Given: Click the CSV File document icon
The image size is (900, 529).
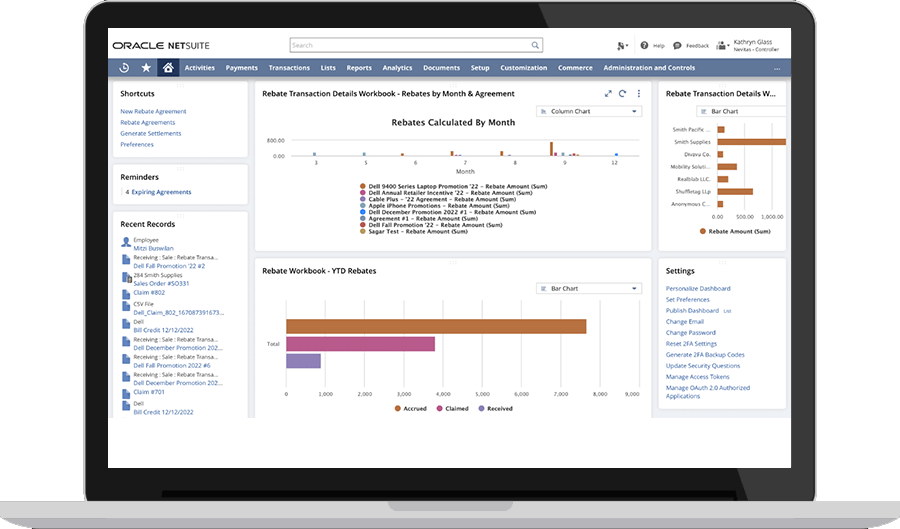Looking at the screenshot, I should point(126,306).
